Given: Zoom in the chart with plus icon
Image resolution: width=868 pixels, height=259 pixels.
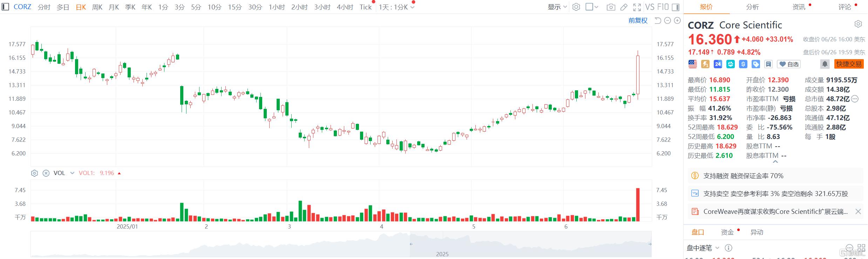Looking at the screenshot, I should [x=677, y=21].
